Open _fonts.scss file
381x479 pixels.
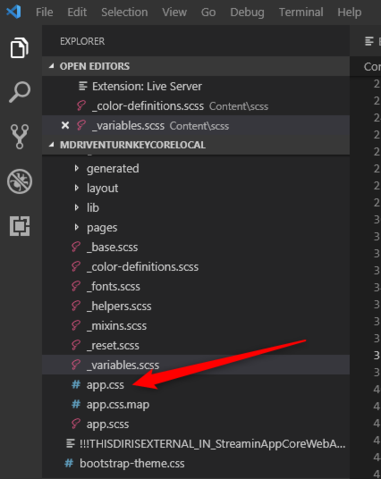(x=196, y=286)
